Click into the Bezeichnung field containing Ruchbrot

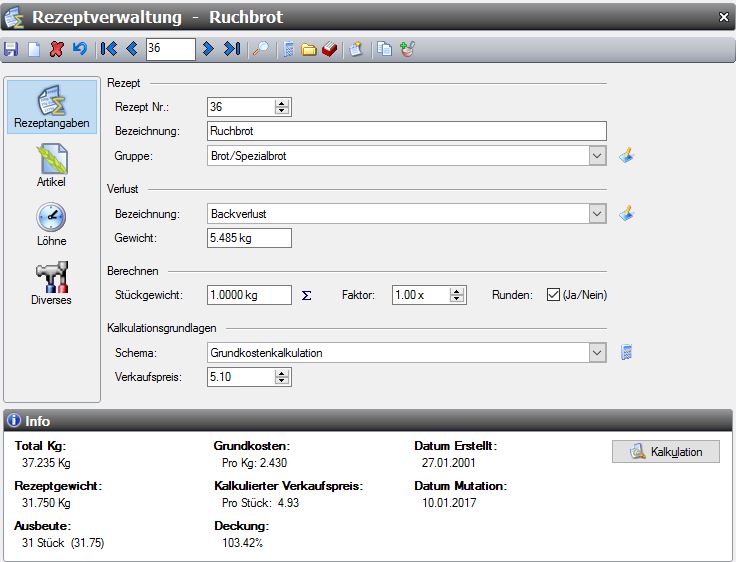click(406, 131)
